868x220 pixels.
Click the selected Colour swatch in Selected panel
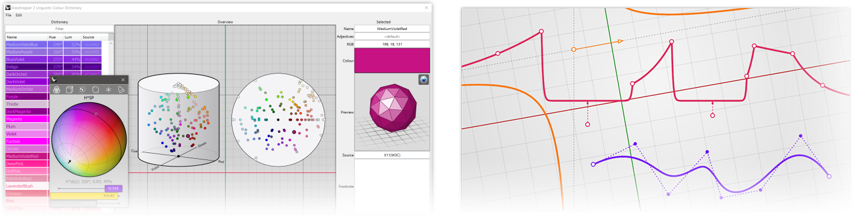(x=392, y=61)
